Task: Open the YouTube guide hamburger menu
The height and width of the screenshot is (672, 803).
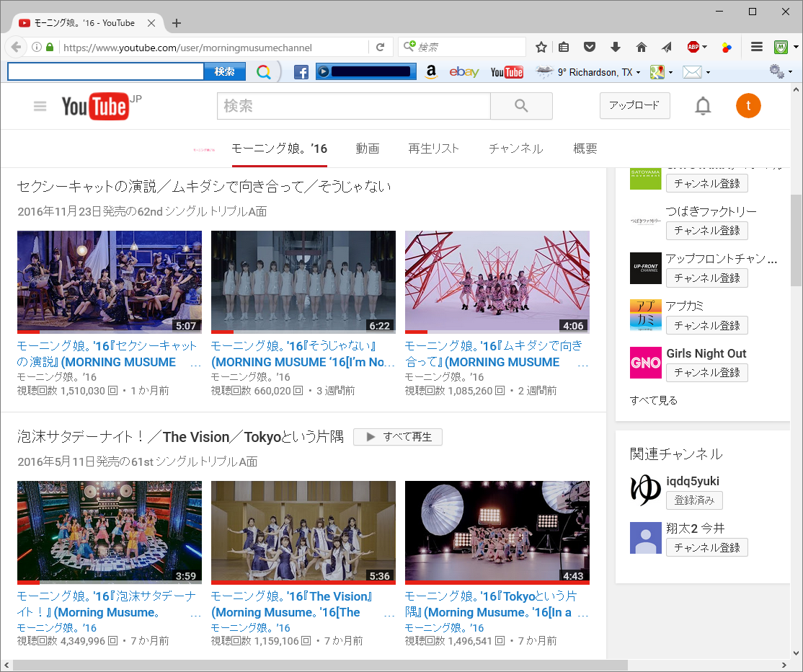Action: click(40, 106)
